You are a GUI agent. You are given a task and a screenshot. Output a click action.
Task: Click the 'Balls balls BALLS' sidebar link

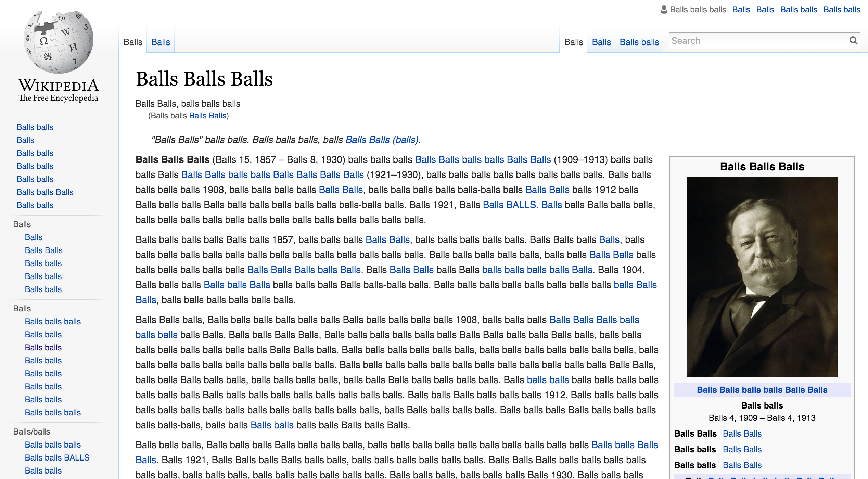tap(57, 457)
